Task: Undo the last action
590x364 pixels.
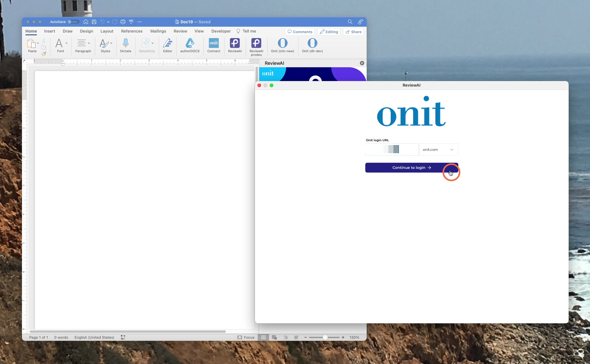Action: click(x=102, y=22)
